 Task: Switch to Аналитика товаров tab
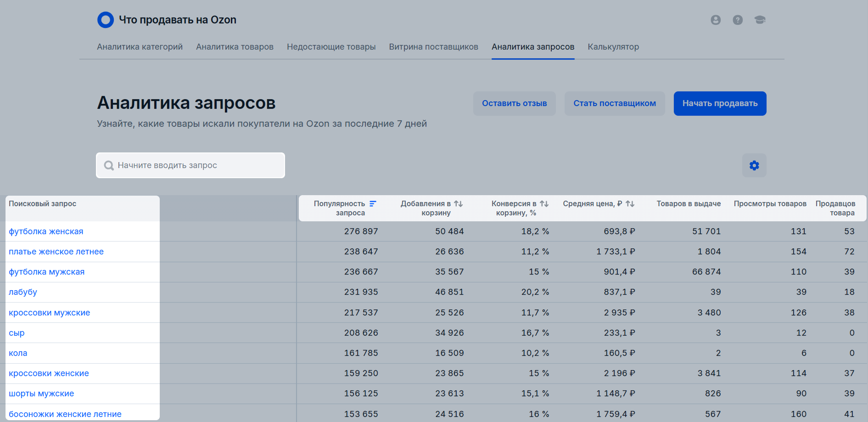point(235,47)
